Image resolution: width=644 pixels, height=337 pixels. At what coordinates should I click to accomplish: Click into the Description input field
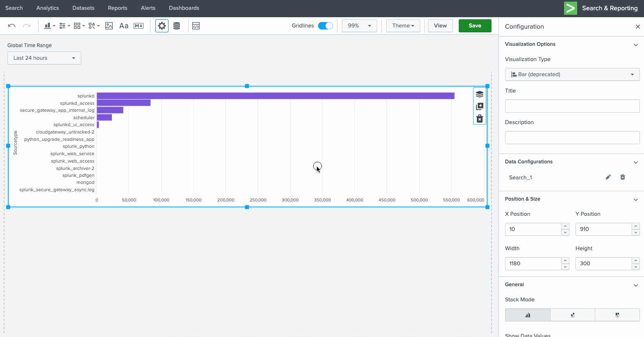(x=572, y=138)
